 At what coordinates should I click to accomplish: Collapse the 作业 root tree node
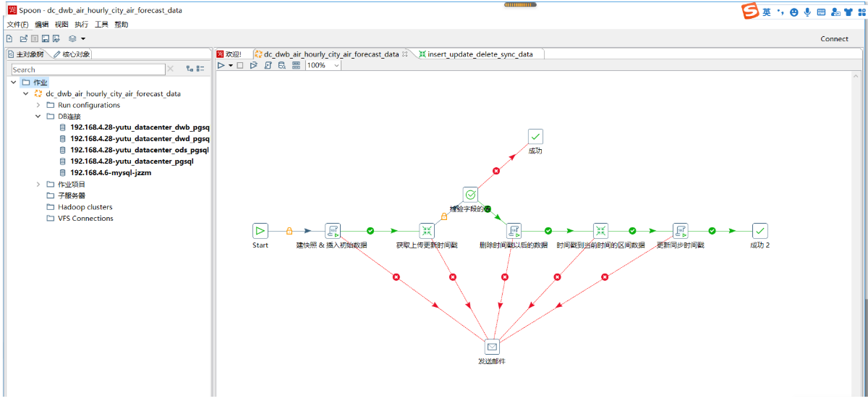tap(14, 83)
